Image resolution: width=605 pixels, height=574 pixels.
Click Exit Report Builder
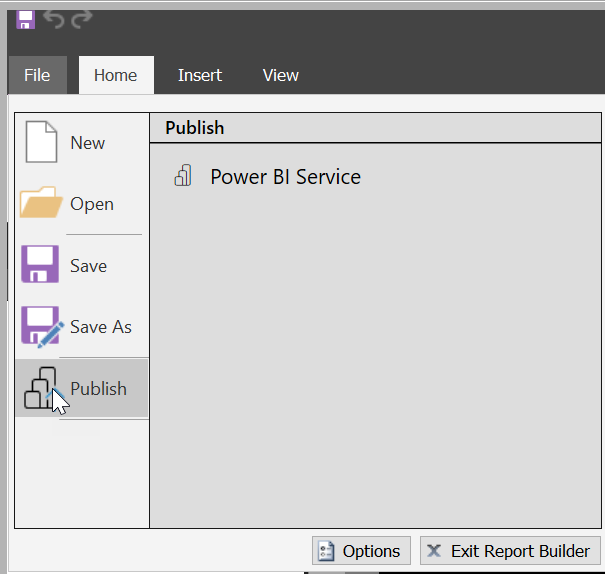point(510,551)
